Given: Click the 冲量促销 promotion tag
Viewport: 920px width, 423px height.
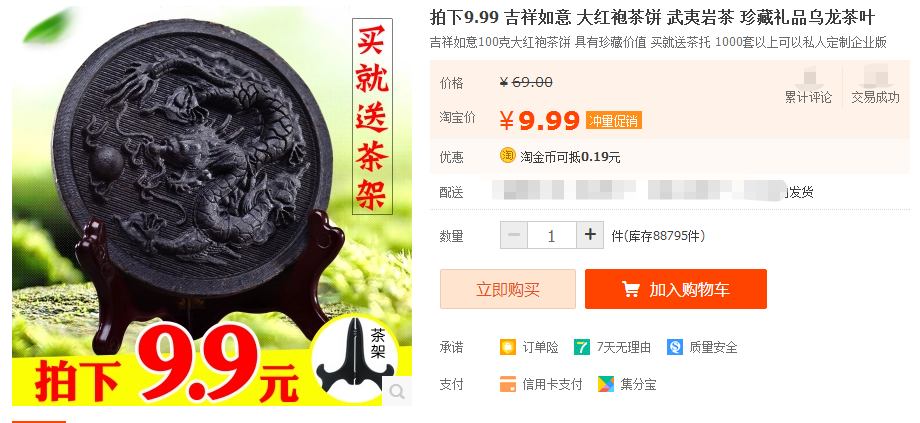Looking at the screenshot, I should click(613, 121).
